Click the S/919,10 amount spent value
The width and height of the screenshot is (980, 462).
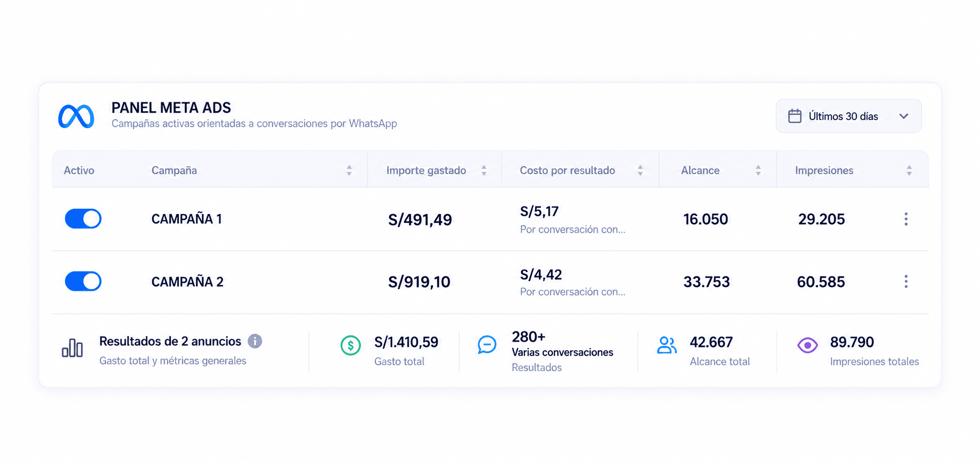pyautogui.click(x=419, y=282)
